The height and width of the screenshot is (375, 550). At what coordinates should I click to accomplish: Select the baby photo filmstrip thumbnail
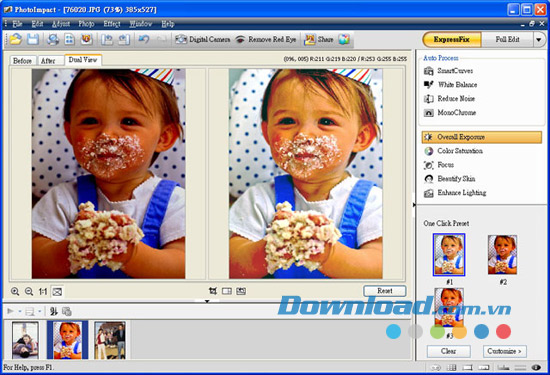pos(68,340)
